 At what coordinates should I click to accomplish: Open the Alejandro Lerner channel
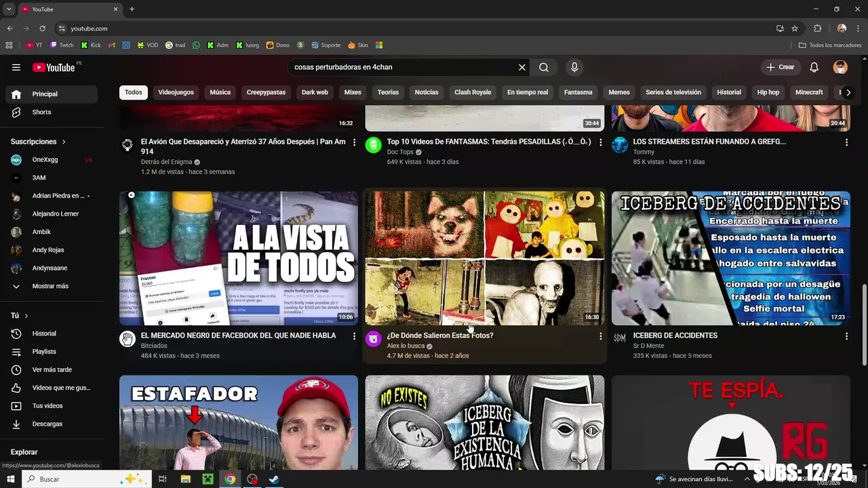(52, 213)
